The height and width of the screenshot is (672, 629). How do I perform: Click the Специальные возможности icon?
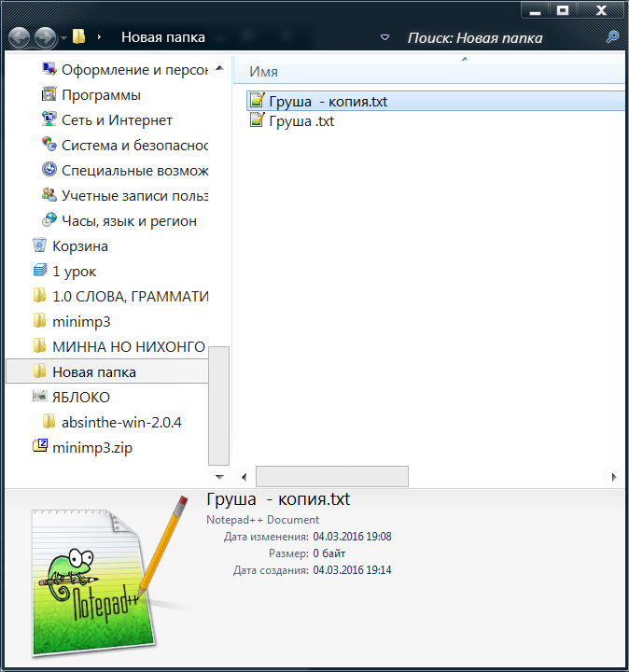pyautogui.click(x=49, y=169)
